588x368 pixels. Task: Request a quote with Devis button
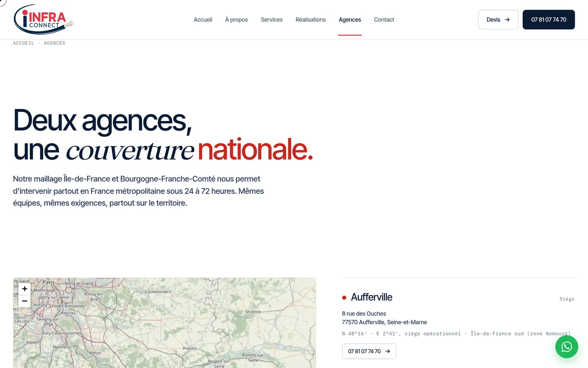pyautogui.click(x=498, y=20)
